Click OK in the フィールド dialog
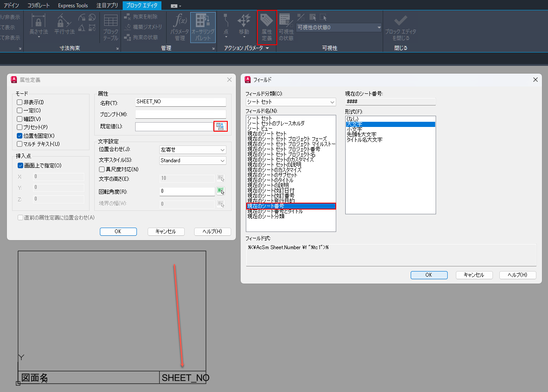 (429, 275)
